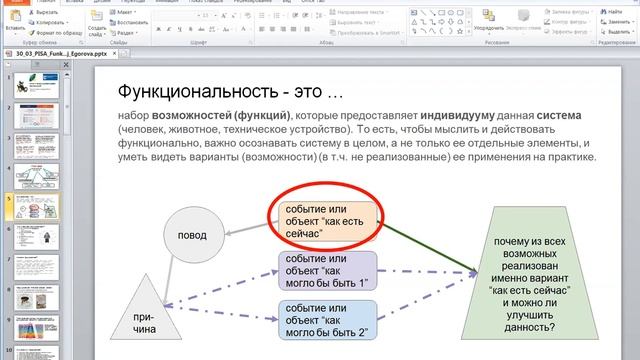Toggle bold Ж formatting

point(158,29)
